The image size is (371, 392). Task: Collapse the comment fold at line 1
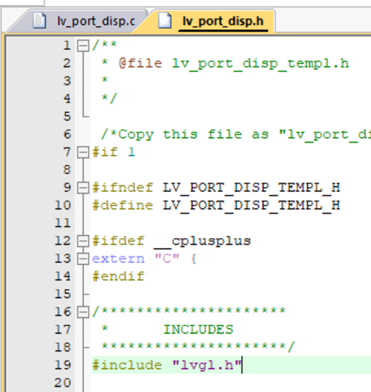point(83,46)
